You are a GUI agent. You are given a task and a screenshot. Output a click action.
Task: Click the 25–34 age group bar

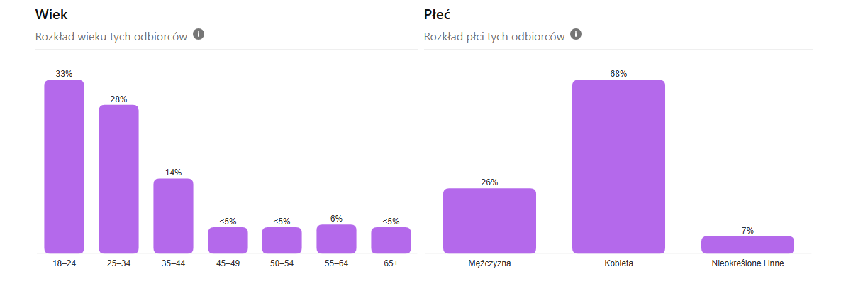118,179
